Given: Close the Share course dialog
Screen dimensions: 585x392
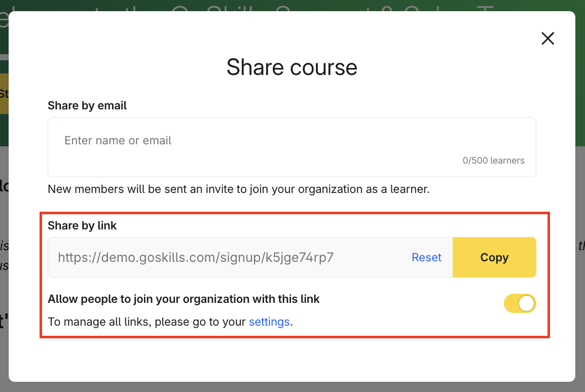Looking at the screenshot, I should point(547,38).
